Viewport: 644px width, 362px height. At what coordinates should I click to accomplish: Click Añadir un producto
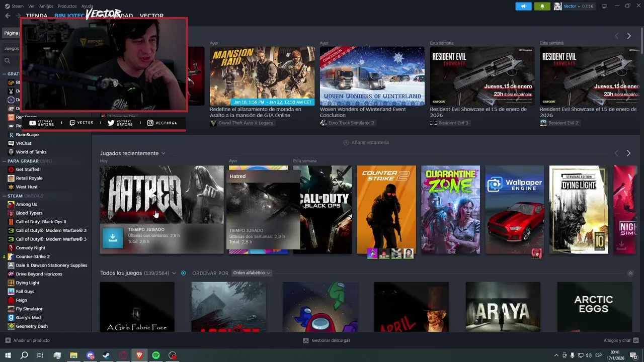(27, 340)
